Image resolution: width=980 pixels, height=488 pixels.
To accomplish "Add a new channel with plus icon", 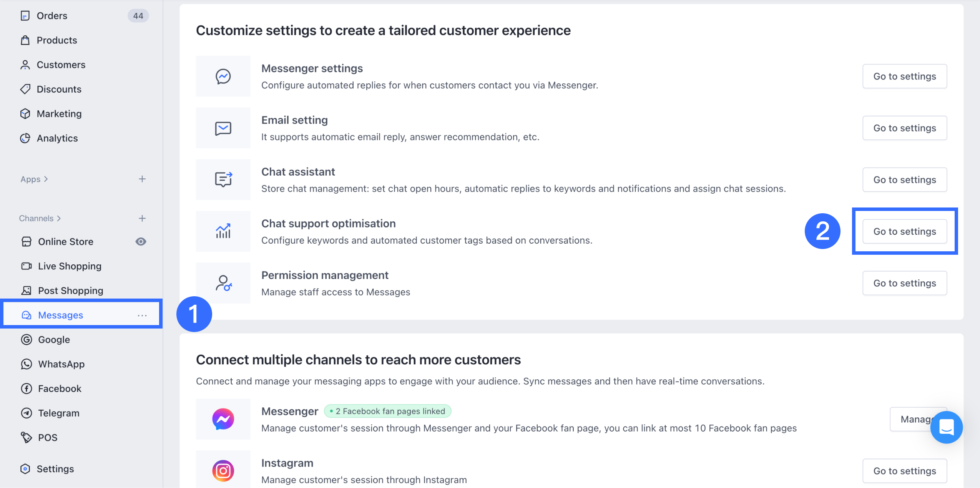I will (142, 218).
